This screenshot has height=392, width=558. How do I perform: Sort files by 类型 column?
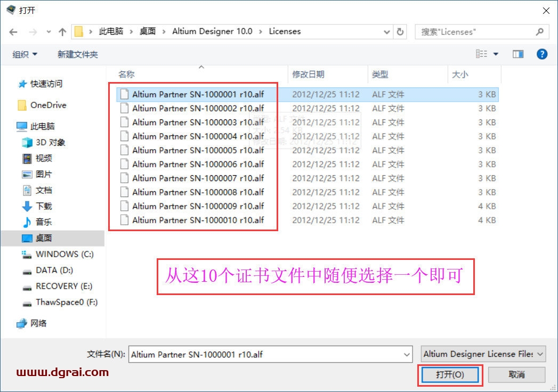point(379,75)
